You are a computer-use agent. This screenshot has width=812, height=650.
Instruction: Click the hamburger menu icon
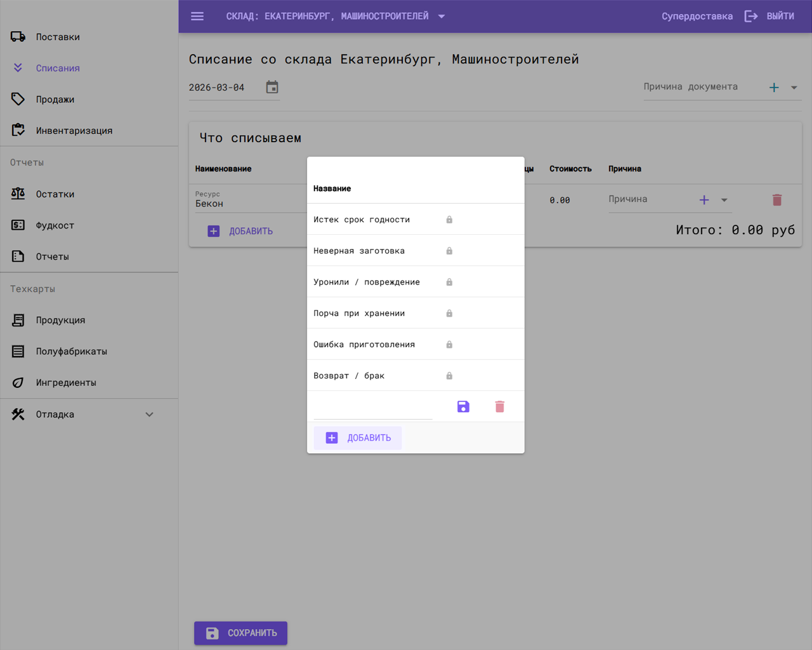click(x=197, y=17)
